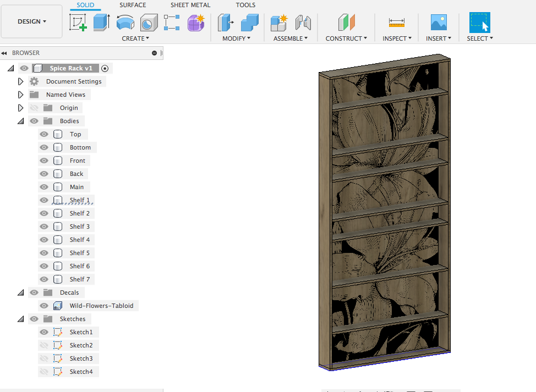This screenshot has height=392, width=536.
Task: Select Sketch4 in the browser tree
Action: click(x=81, y=372)
